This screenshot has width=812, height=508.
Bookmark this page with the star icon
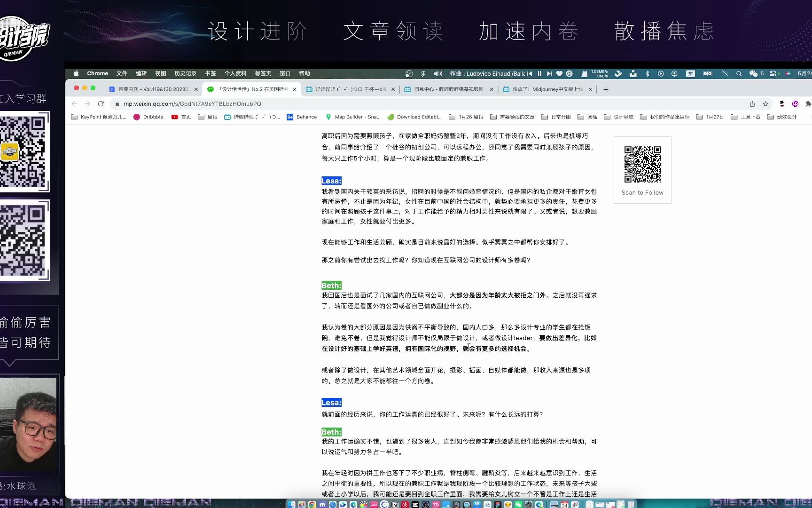(765, 104)
